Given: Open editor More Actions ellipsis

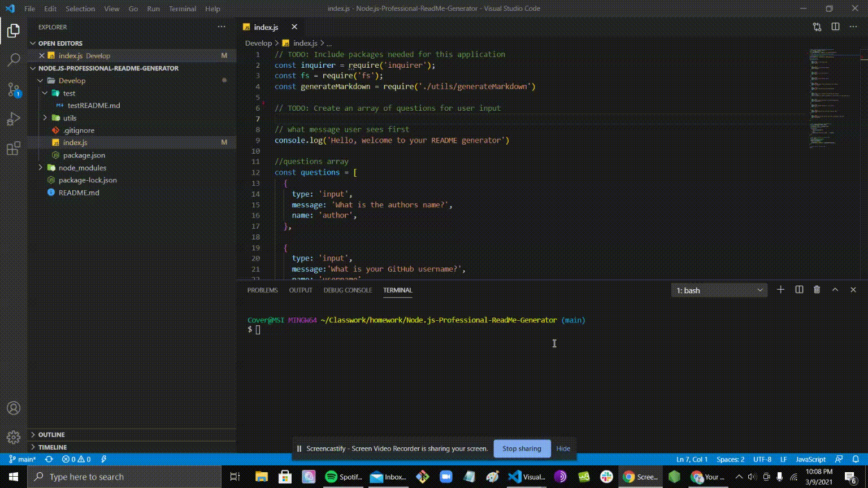Looking at the screenshot, I should 853,27.
